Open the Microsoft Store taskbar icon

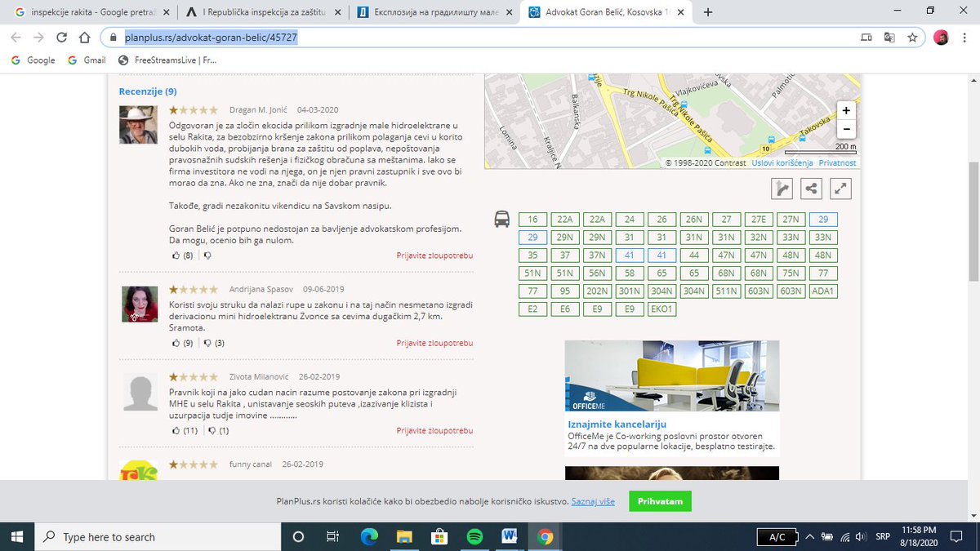click(439, 536)
